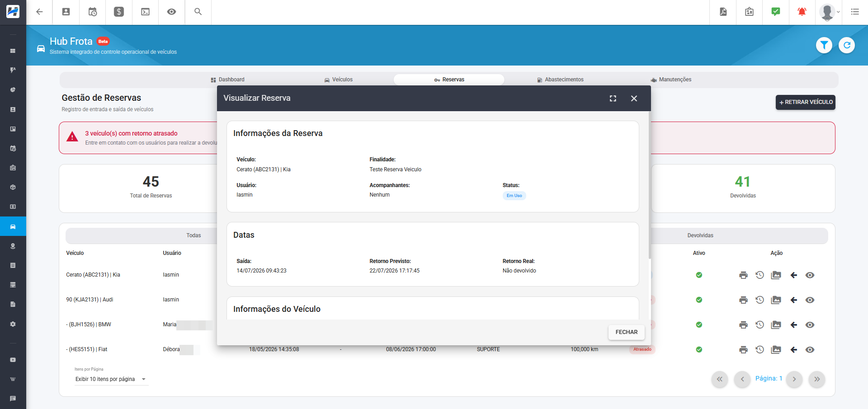Open history for (BJH1526) BMW row
Image resolution: width=868 pixels, height=409 pixels.
click(759, 325)
